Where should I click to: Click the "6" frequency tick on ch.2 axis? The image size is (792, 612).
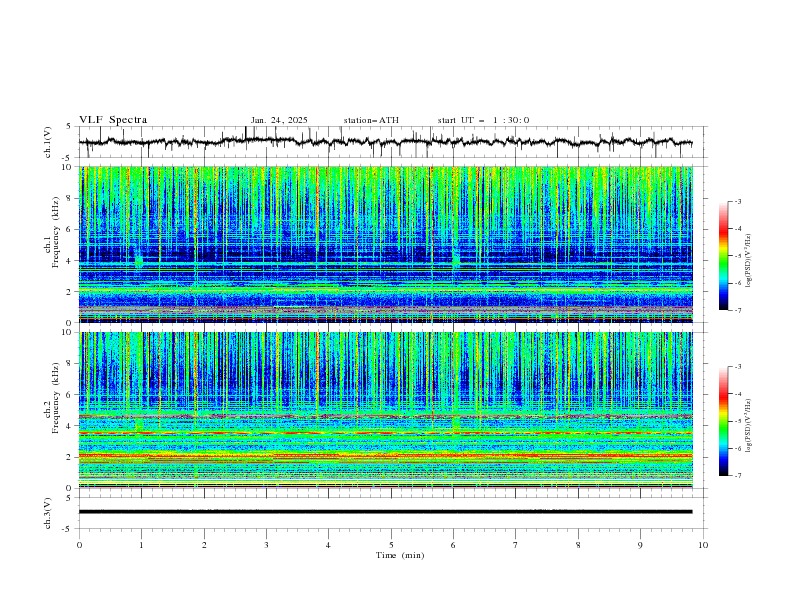(71, 395)
